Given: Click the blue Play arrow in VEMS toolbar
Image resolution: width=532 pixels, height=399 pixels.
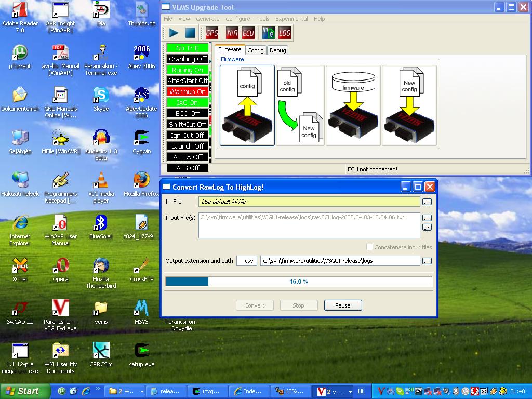Looking at the screenshot, I should point(174,33).
